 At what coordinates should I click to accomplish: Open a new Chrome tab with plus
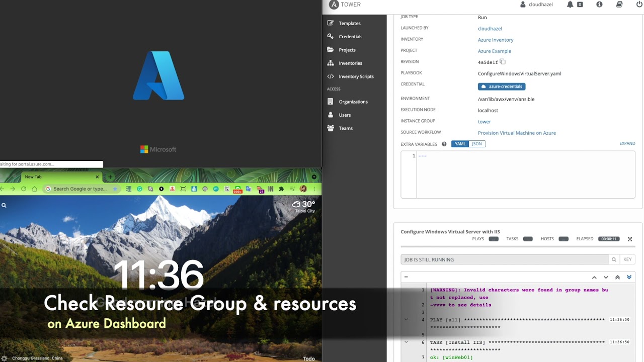click(x=110, y=177)
